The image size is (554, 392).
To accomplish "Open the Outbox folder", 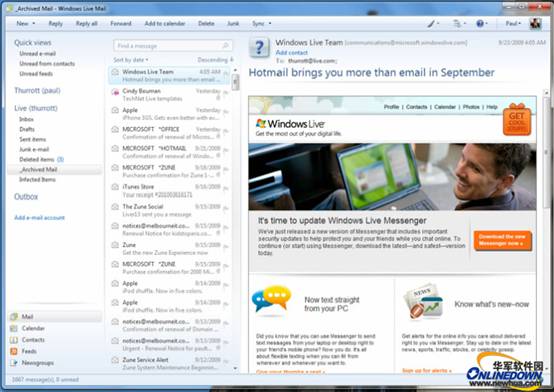I will pyautogui.click(x=26, y=197).
